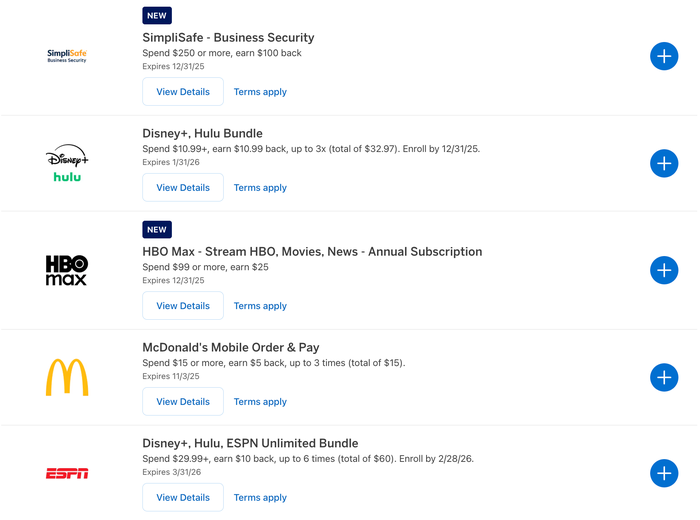This screenshot has width=700, height=520.
Task: View Details for Disney+, Hulu Bundle
Action: click(183, 187)
